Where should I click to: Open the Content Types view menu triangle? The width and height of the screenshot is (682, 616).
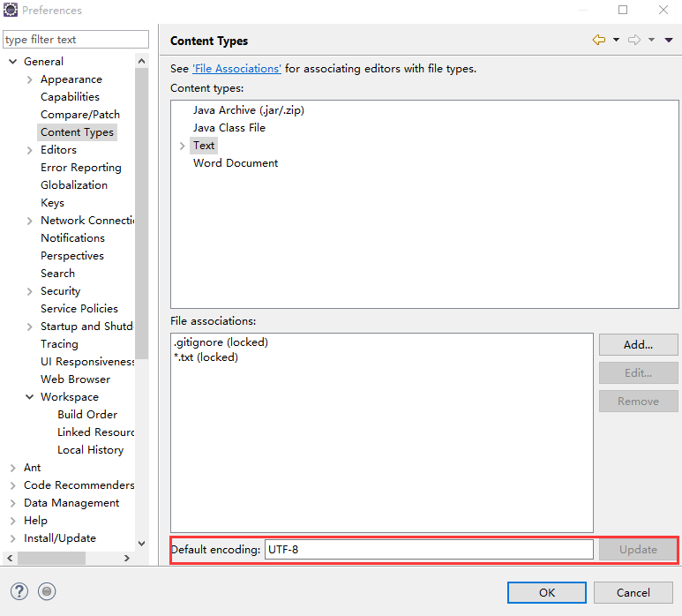669,40
